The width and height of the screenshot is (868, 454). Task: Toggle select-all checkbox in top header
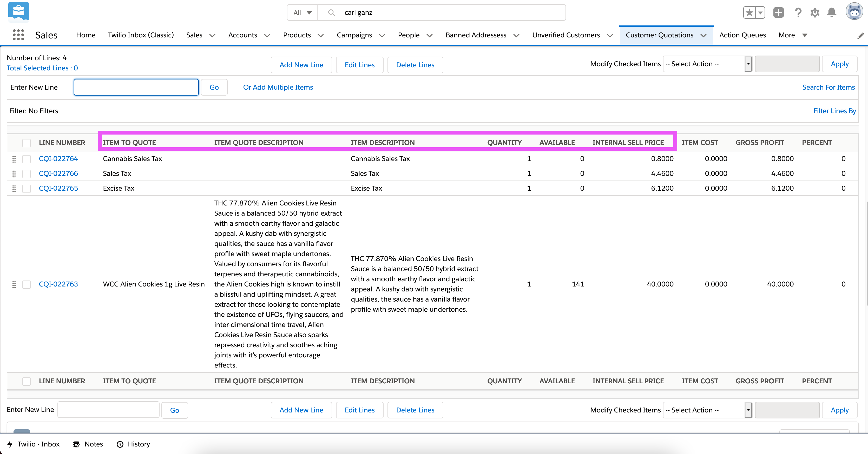(x=26, y=143)
